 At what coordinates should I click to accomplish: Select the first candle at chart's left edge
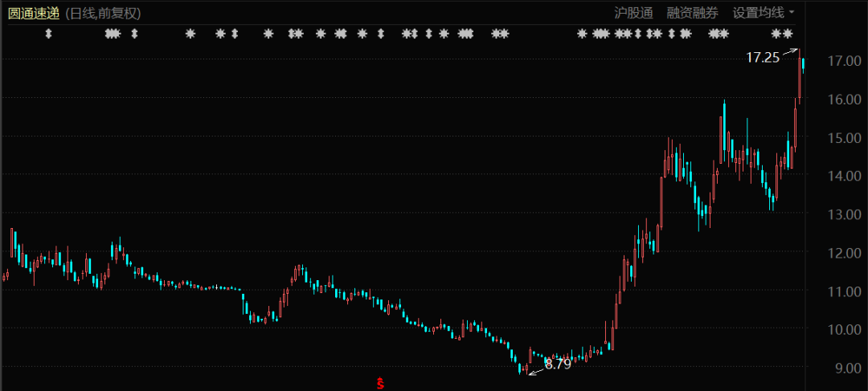[x=4, y=277]
